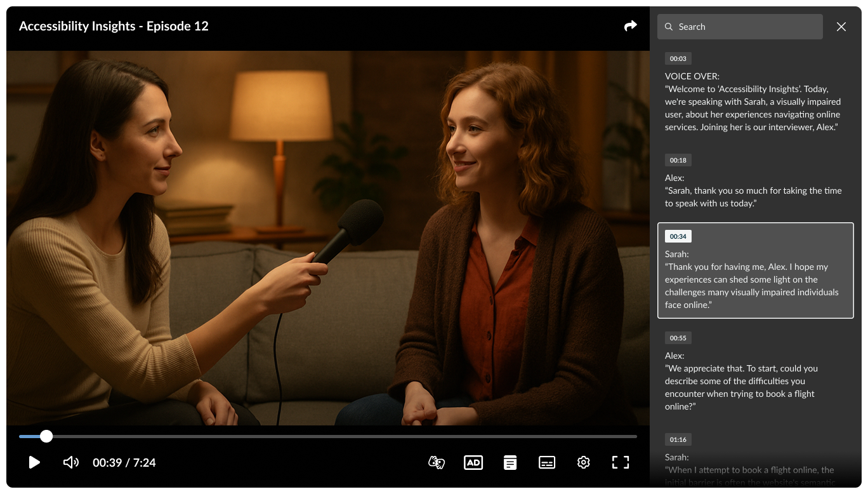Toggle closed captions
Viewport: 868px width, 494px height.
(x=547, y=462)
